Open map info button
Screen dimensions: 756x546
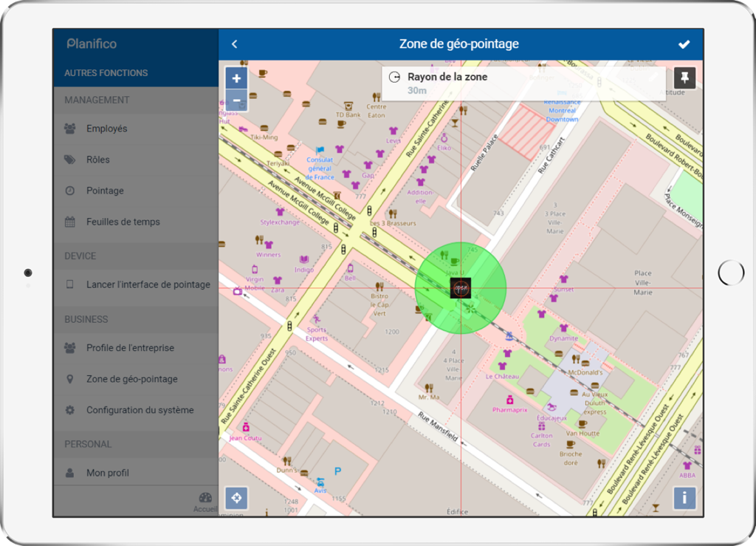684,498
